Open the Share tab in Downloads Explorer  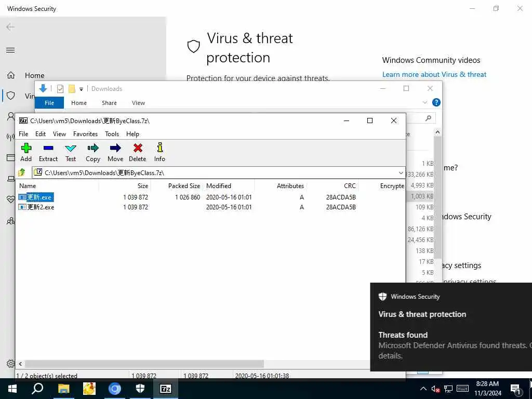pos(109,103)
